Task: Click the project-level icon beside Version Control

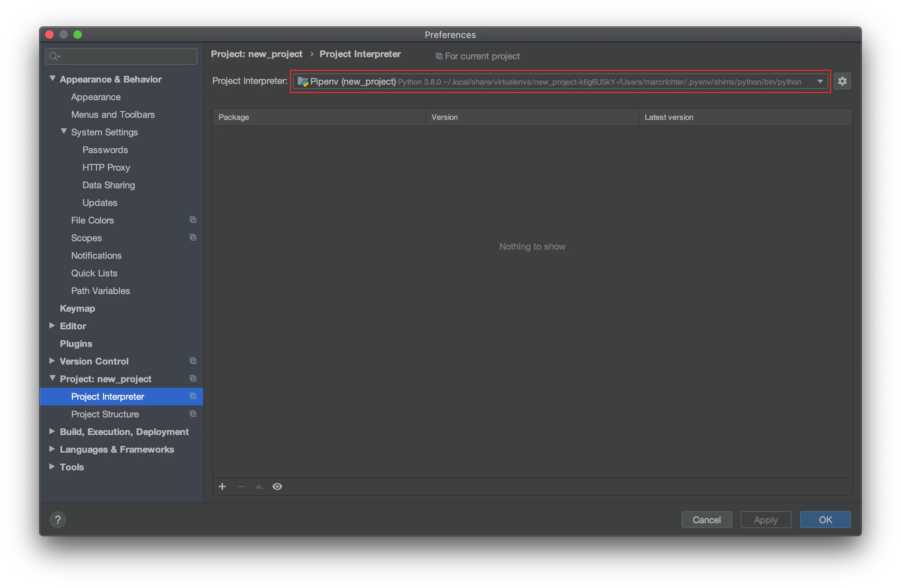Action: [x=193, y=361]
